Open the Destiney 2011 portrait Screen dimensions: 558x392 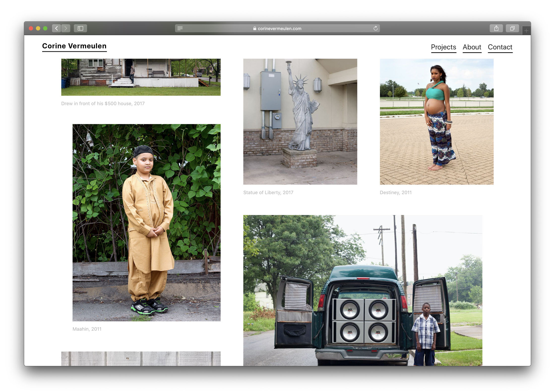point(436,121)
